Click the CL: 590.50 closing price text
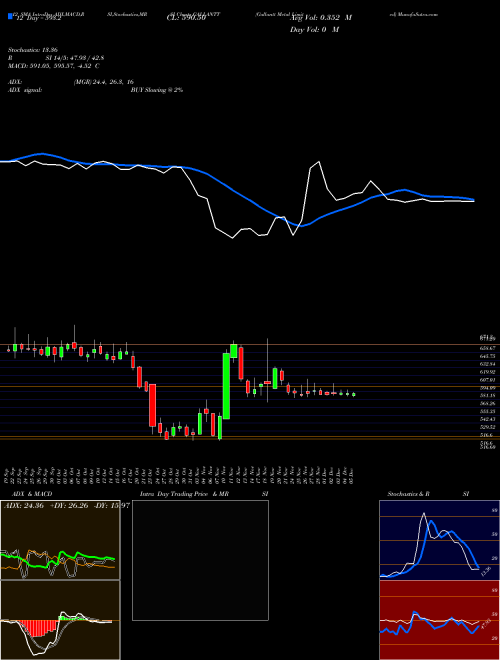This screenshot has width=500, height=660. (x=184, y=19)
